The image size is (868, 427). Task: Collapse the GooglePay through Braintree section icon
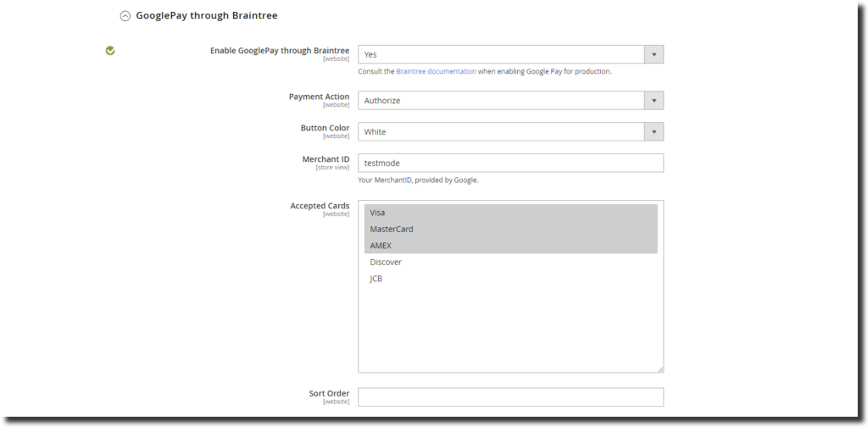tap(125, 16)
